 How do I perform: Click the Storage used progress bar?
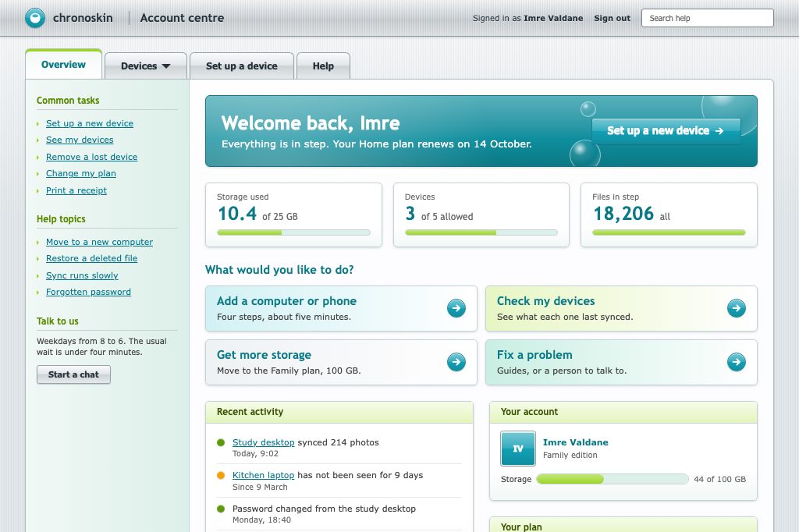[x=293, y=232]
